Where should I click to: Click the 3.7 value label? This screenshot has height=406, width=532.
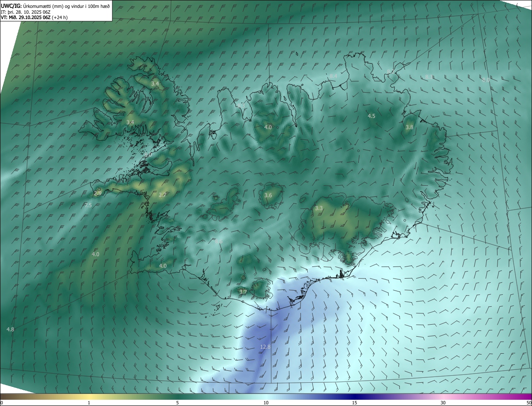click(243, 292)
